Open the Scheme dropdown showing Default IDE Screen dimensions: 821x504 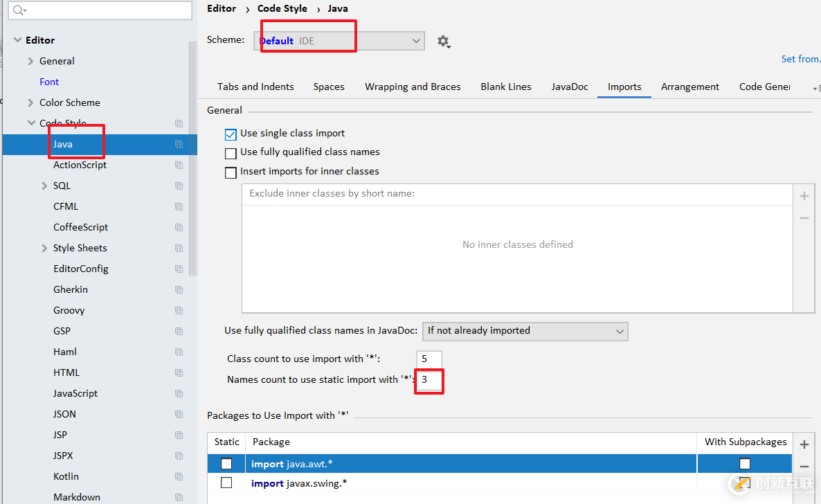[x=339, y=41]
